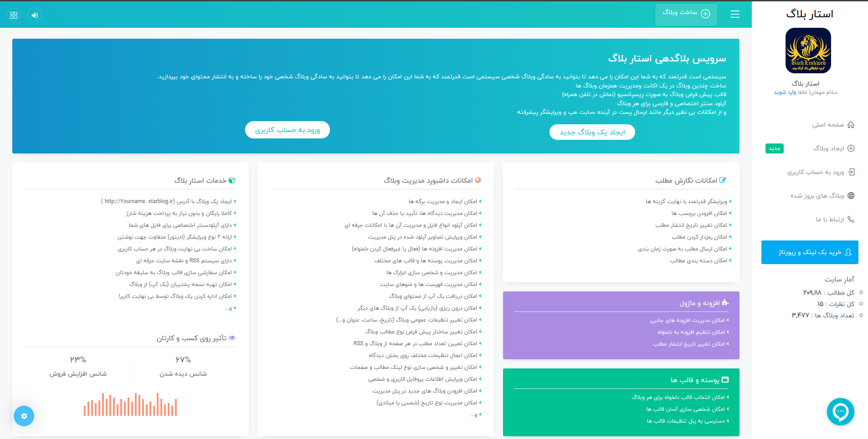Open the BackLinkweb lion logo thumbnail
The width and height of the screenshot is (868, 439).
[x=808, y=51]
